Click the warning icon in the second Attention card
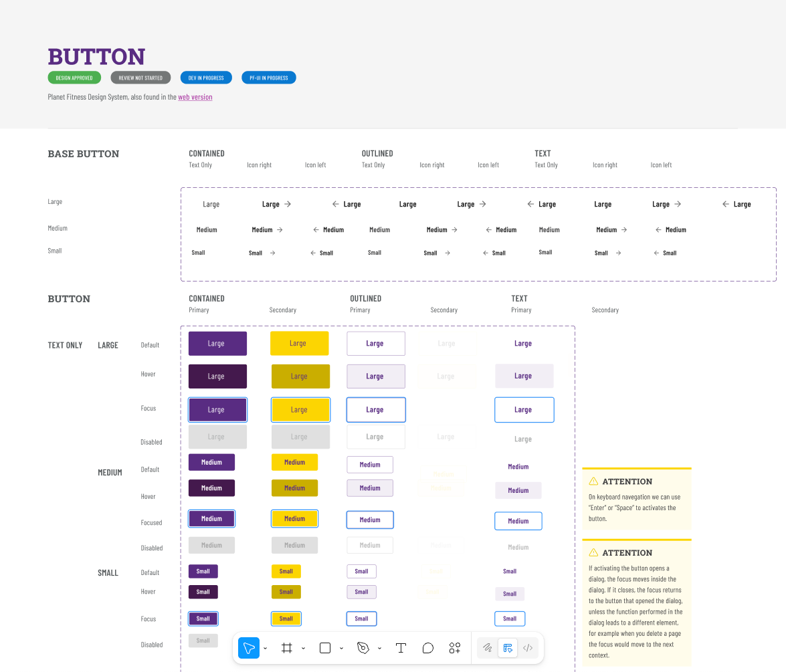 [x=593, y=552]
